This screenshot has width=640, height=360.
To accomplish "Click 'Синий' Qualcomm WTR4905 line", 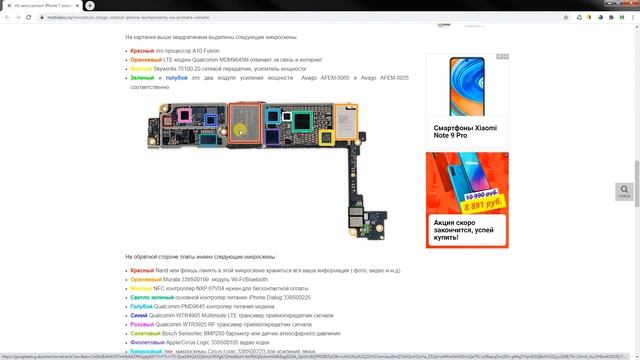I will [232, 315].
